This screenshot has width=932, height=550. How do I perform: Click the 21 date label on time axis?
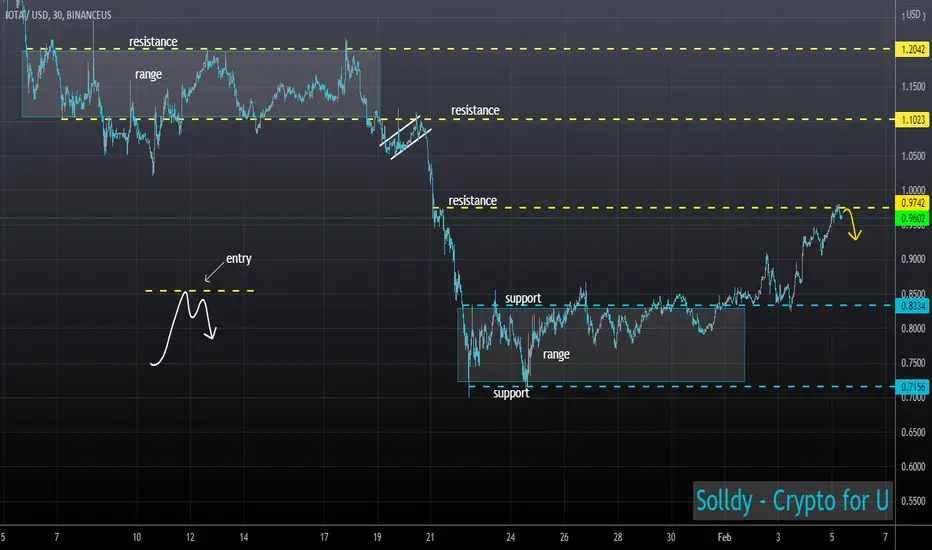tap(430, 537)
